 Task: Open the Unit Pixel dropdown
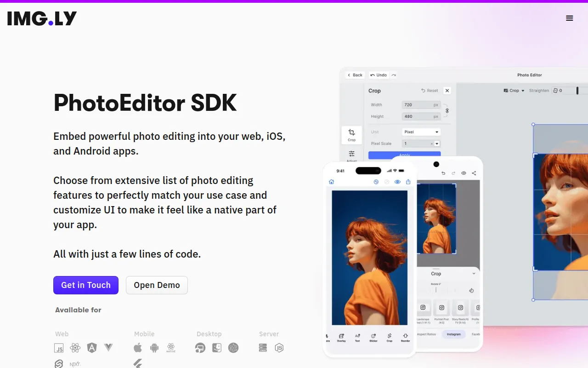[x=421, y=132]
